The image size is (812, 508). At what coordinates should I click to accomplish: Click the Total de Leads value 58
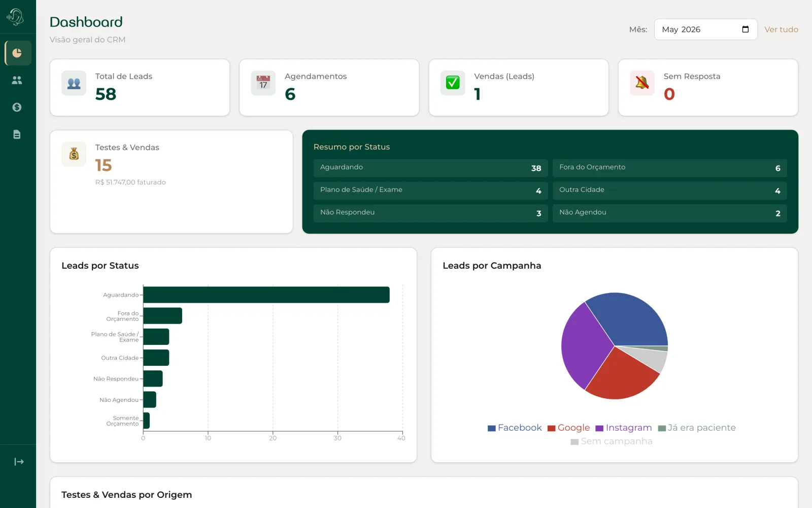[106, 94]
